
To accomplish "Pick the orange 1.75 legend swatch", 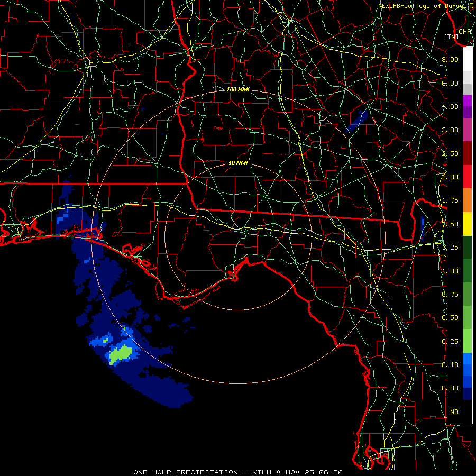I will click(467, 200).
